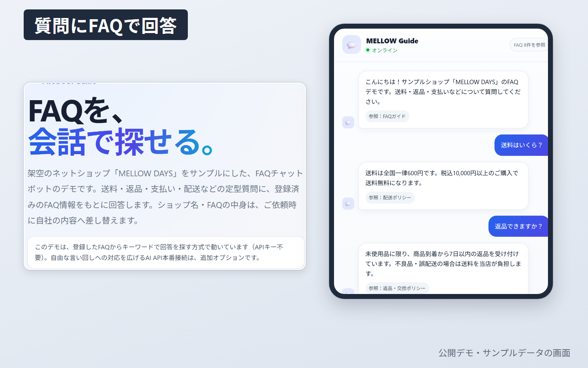Click the MELLOW Guide chat title

coord(392,41)
